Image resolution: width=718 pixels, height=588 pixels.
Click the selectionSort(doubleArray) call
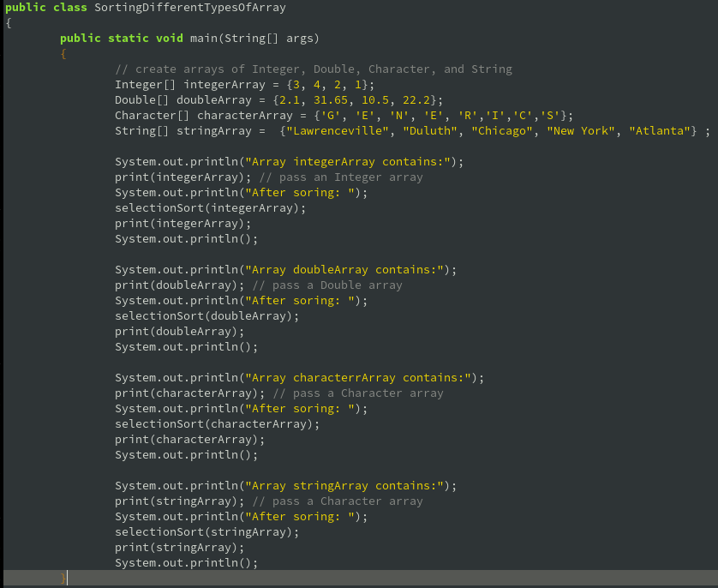click(x=207, y=315)
